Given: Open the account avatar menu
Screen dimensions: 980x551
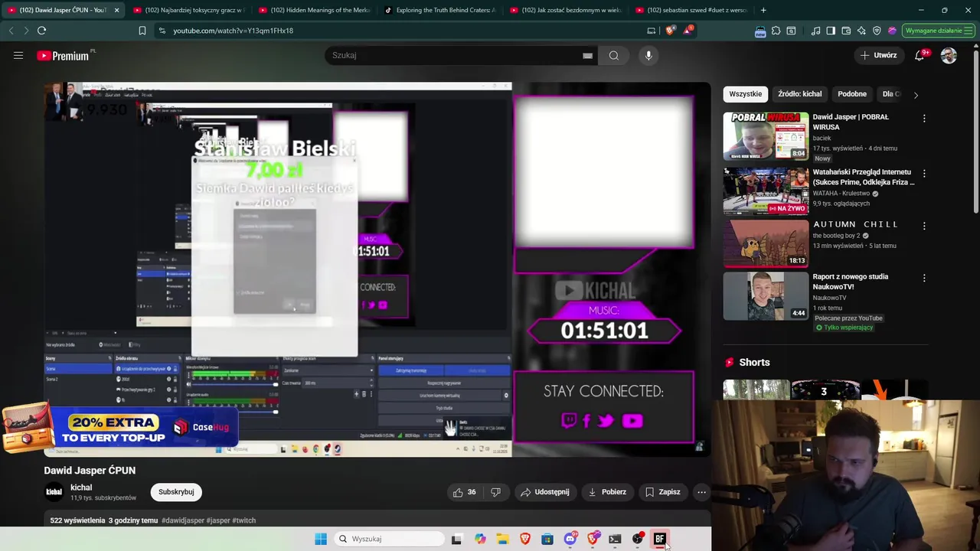Looking at the screenshot, I should click(949, 55).
